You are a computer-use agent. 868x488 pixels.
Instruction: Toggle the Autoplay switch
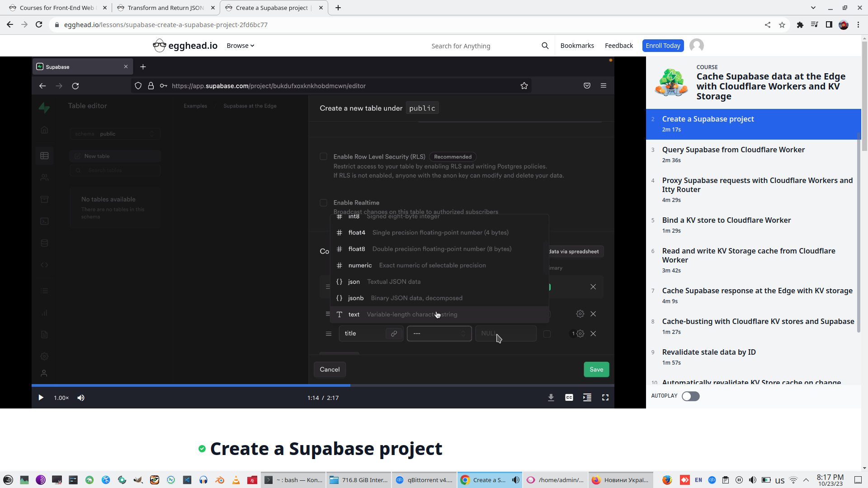pos(690,396)
